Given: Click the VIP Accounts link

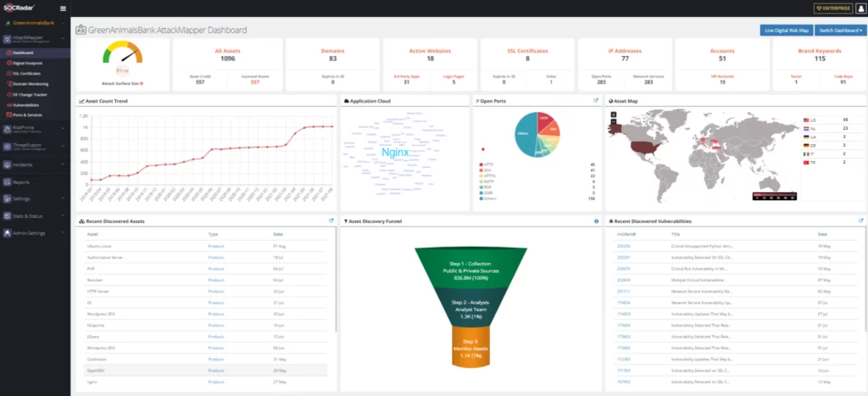Looking at the screenshot, I should (x=722, y=75).
